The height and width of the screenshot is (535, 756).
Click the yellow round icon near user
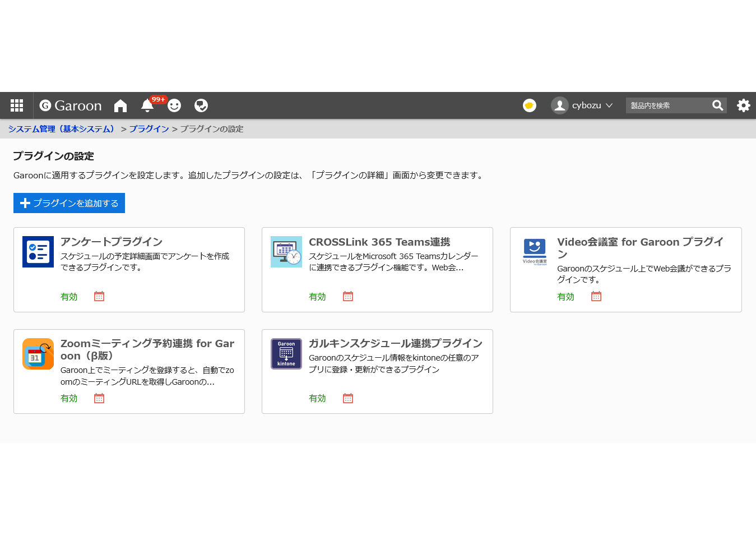coord(530,105)
